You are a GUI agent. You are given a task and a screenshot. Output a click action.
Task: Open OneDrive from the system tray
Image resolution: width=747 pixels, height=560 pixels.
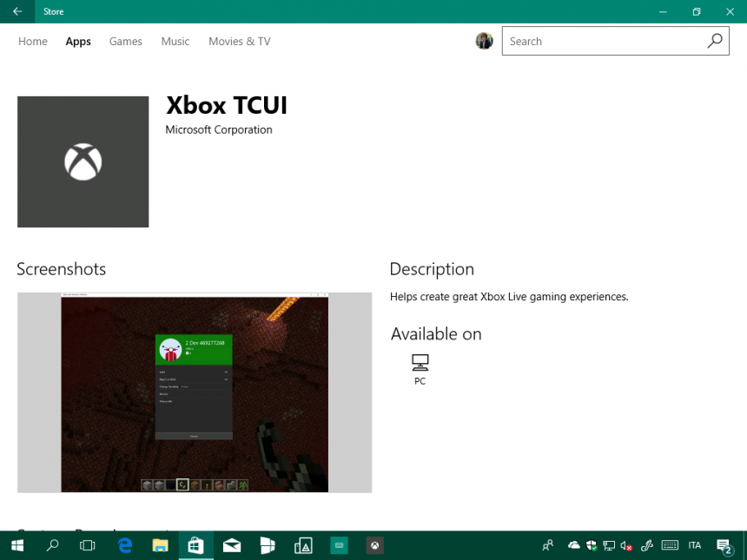[x=573, y=545]
